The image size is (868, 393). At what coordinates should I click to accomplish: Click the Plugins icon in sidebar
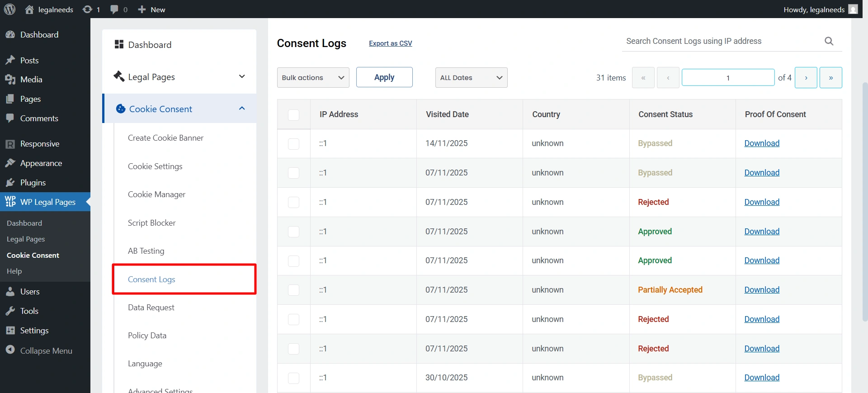[x=10, y=183]
